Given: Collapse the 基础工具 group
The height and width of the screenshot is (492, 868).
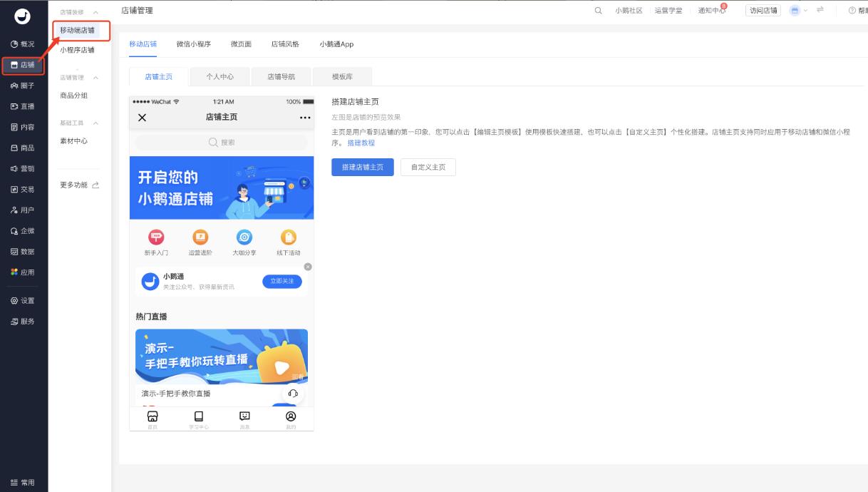Looking at the screenshot, I should coord(96,123).
